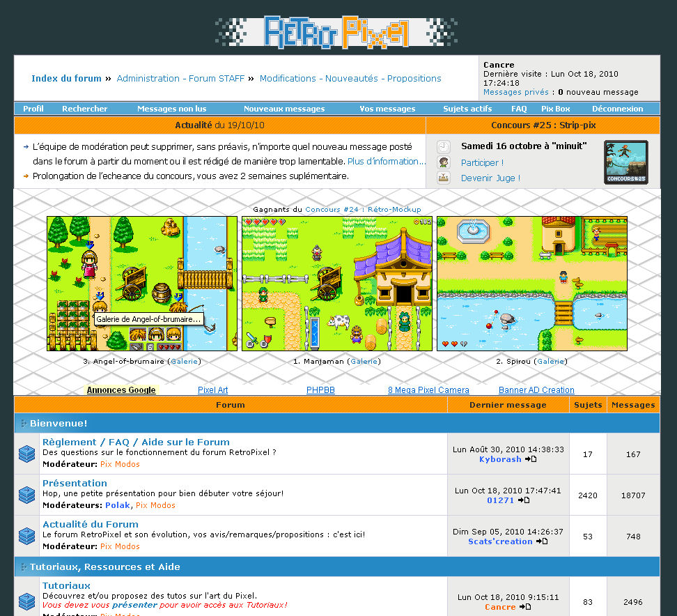The image size is (677, 616).
Task: Open Tutoriaux forum title
Action: (66, 586)
